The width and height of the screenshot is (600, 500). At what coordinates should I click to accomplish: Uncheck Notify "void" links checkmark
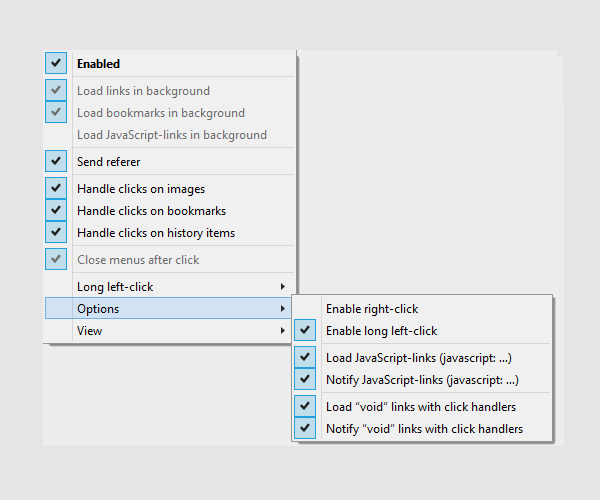pos(305,428)
